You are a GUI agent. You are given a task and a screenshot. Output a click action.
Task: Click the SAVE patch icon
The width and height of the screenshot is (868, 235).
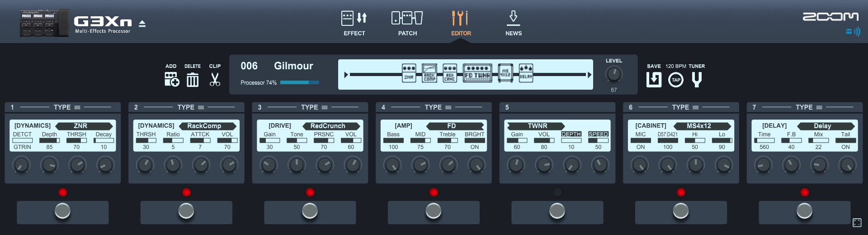point(654,80)
